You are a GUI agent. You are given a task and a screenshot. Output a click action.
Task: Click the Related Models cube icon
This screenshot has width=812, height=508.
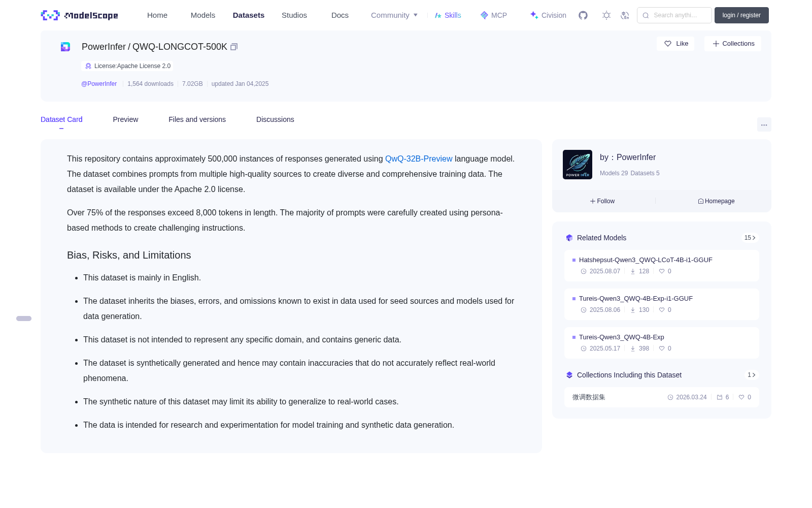[x=569, y=238]
